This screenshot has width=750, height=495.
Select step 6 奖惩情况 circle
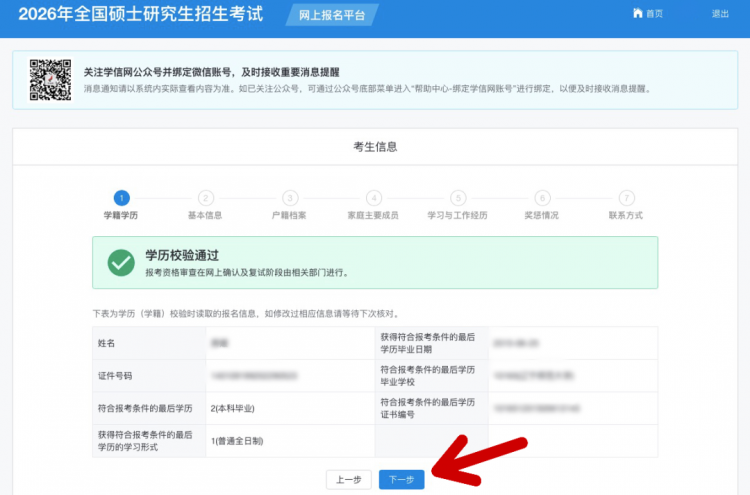click(542, 198)
